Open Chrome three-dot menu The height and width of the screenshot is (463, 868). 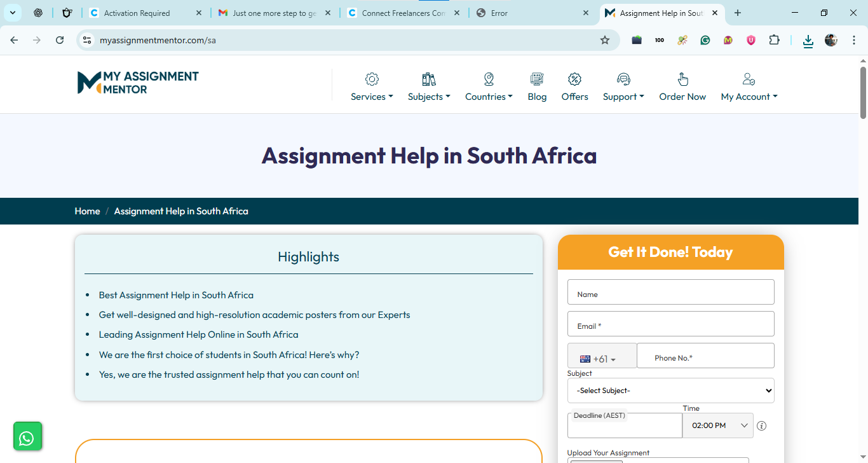pos(853,40)
